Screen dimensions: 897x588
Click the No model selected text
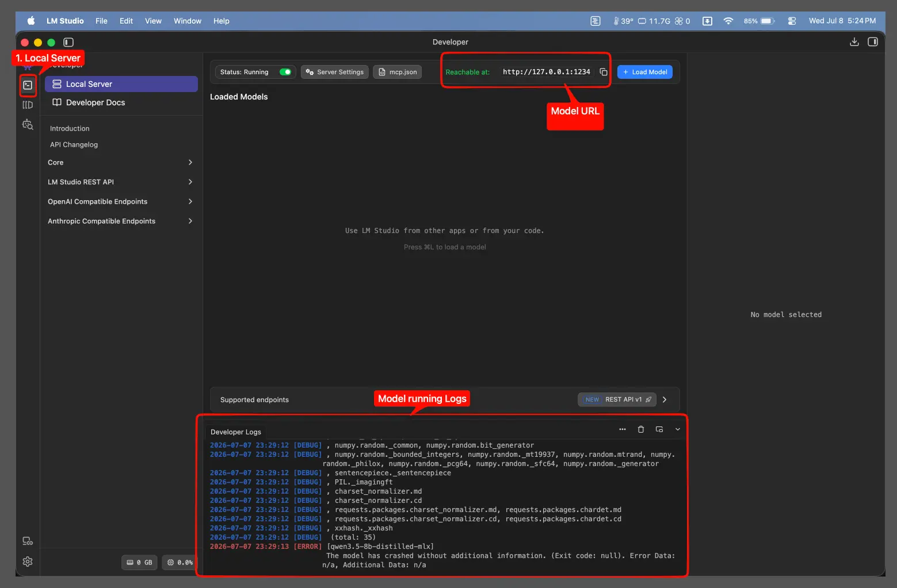[x=786, y=315]
